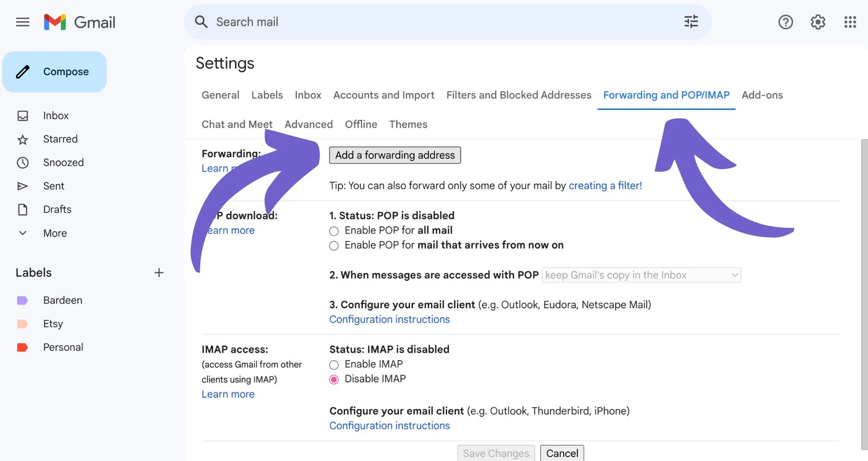Switch to the Filters and Blocked Addresses tab
The width and height of the screenshot is (868, 461).
[x=519, y=95]
